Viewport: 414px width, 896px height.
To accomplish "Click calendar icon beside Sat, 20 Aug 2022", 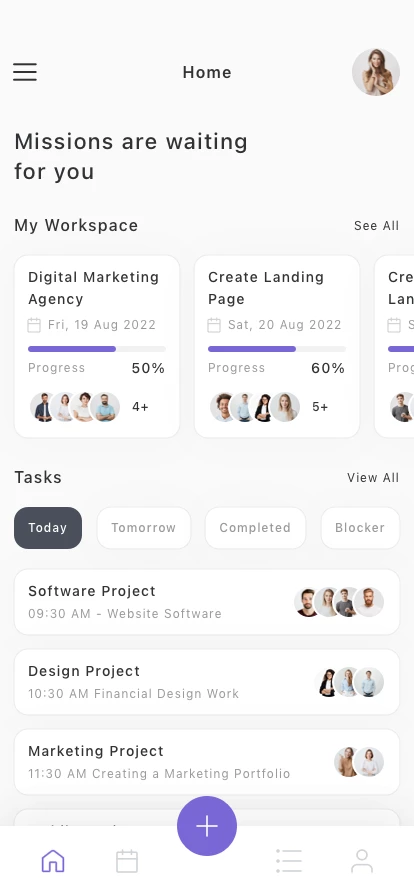I will point(214,325).
